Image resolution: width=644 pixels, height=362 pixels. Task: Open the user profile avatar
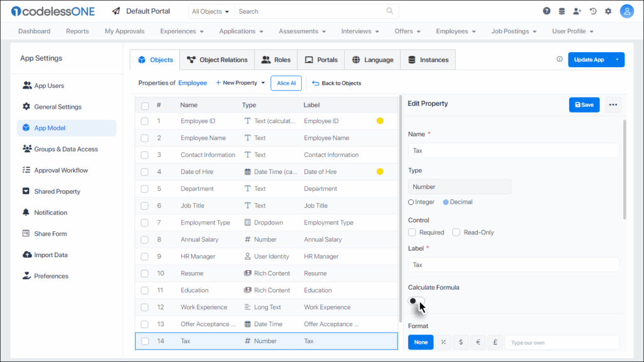pos(626,11)
